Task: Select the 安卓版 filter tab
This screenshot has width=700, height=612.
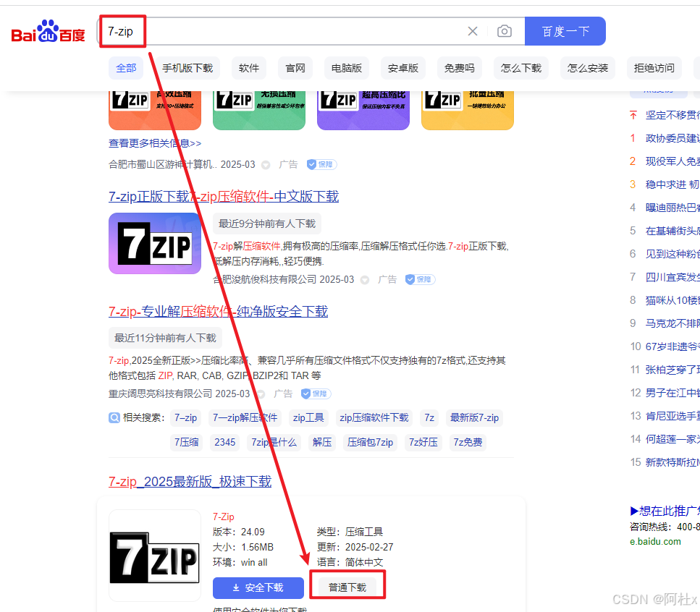Action: click(403, 68)
